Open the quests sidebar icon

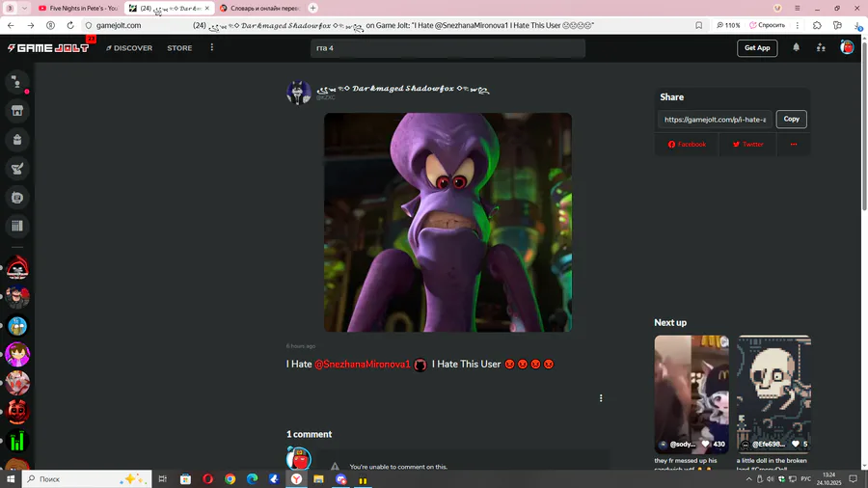pyautogui.click(x=17, y=168)
